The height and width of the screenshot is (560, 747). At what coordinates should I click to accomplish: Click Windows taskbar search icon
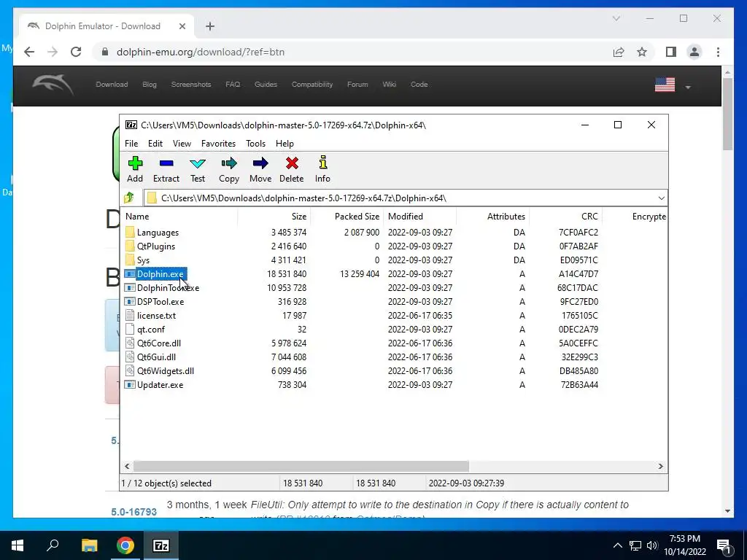pos(53,545)
